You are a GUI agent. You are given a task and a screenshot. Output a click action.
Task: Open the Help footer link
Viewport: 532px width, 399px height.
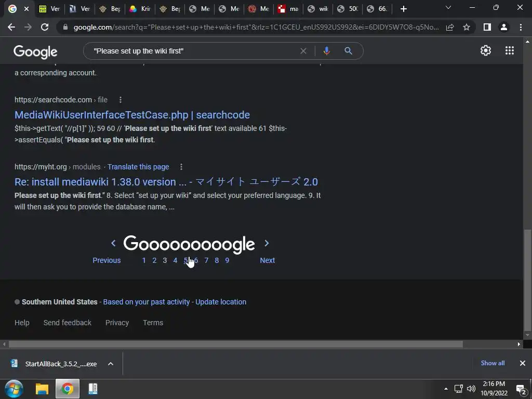click(x=22, y=323)
